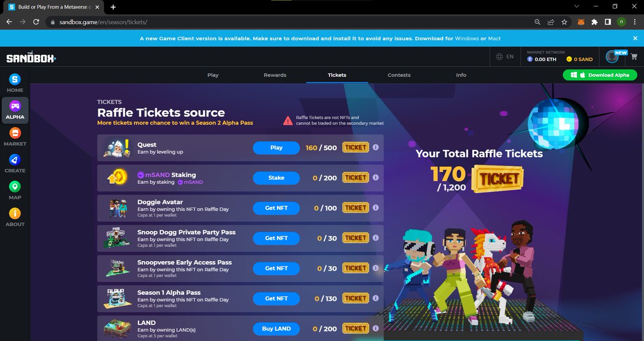Open the tab search chevron in title bar
This screenshot has height=341, width=644.
[x=576, y=6]
